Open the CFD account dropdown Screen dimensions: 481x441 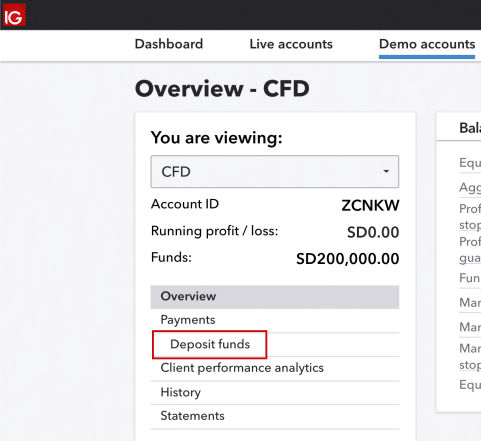[275, 171]
